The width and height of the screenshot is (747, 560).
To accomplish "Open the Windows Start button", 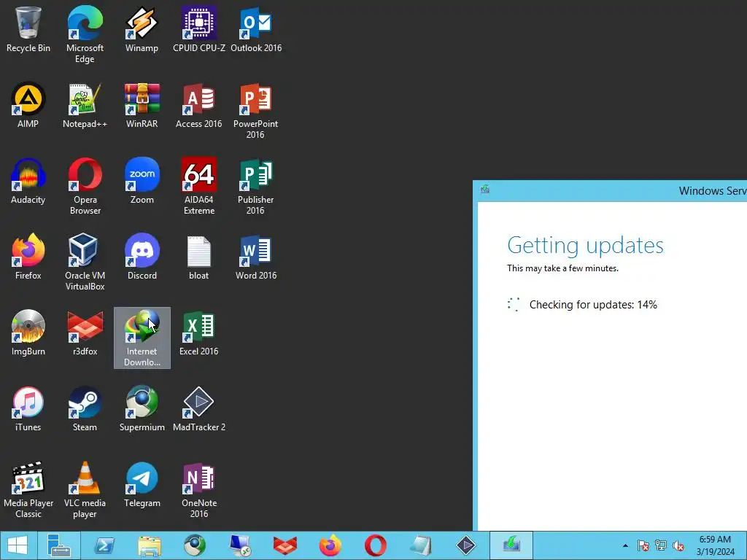I will pos(18,545).
